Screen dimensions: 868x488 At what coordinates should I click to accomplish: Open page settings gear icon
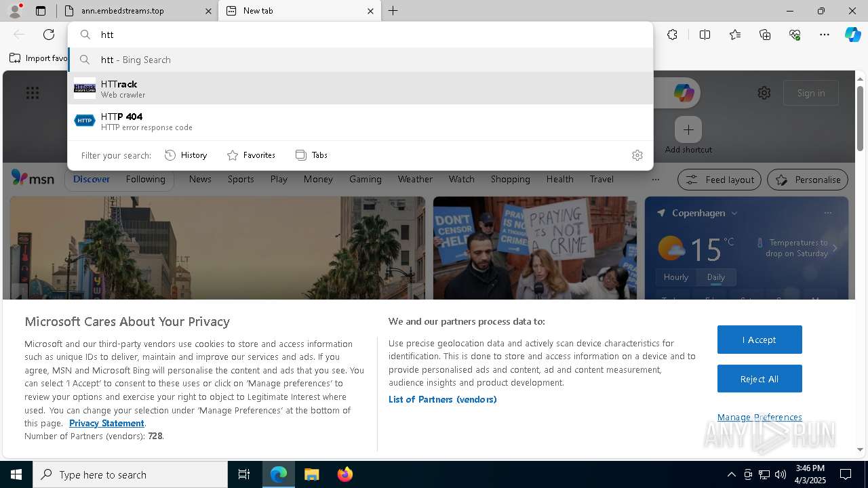point(764,93)
